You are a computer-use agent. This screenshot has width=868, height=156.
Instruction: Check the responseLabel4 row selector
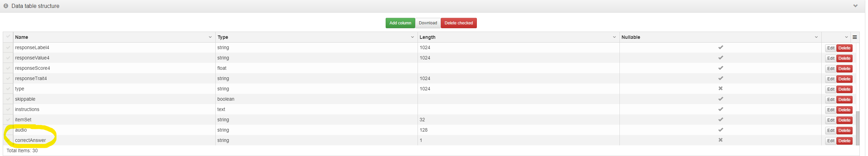click(8, 47)
